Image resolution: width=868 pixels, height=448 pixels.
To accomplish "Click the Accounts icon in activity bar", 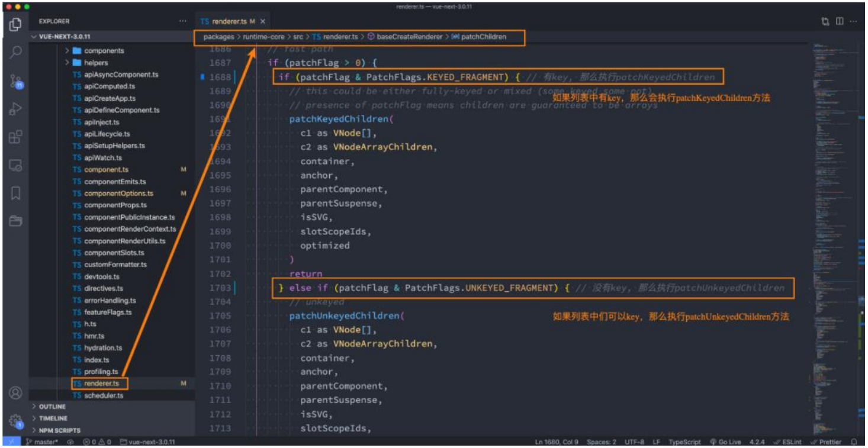I will pos(16,393).
